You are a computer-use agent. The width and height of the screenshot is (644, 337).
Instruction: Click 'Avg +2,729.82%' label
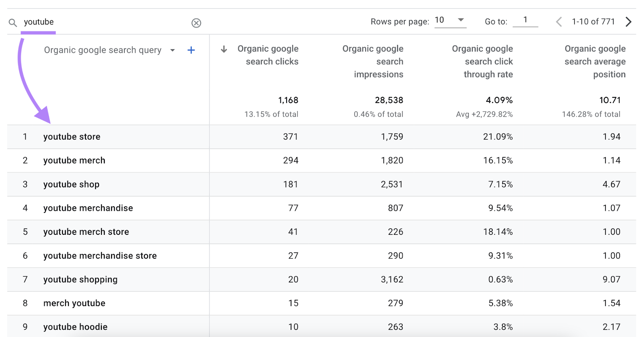click(484, 114)
